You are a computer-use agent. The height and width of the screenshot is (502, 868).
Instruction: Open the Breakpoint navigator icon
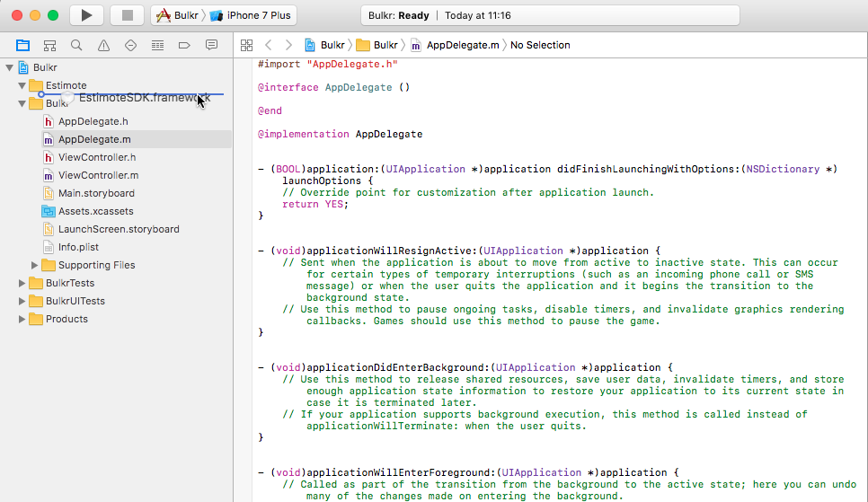click(x=184, y=46)
